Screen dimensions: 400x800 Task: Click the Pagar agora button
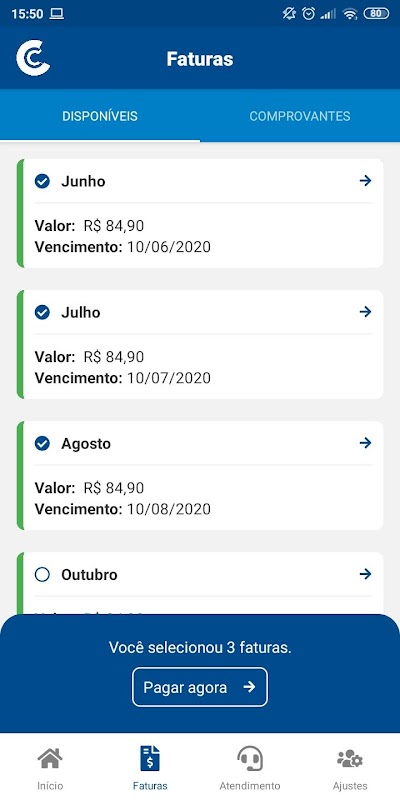(200, 687)
